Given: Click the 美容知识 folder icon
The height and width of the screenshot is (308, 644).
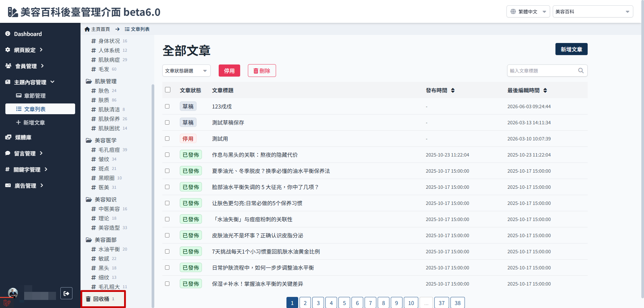Looking at the screenshot, I should pyautogui.click(x=89, y=200).
